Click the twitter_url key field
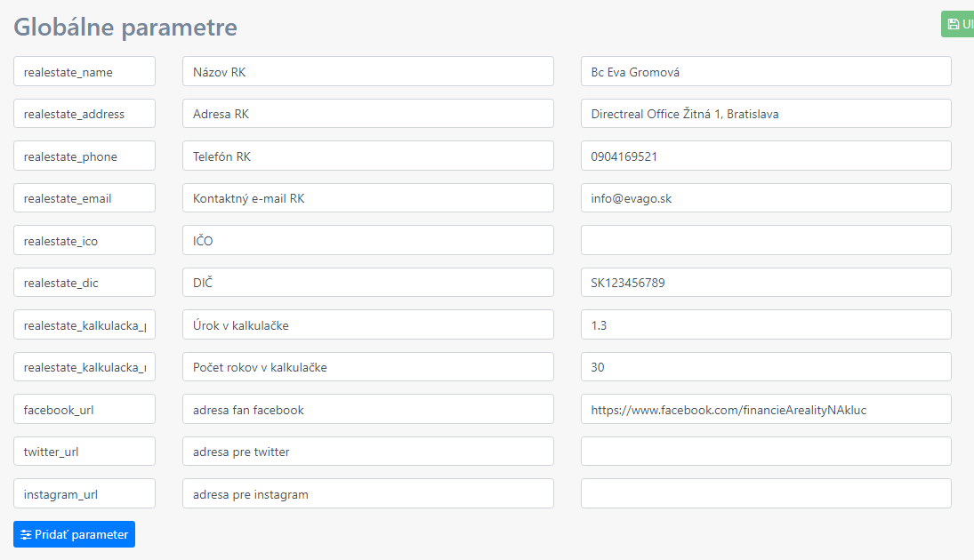 [x=85, y=452]
